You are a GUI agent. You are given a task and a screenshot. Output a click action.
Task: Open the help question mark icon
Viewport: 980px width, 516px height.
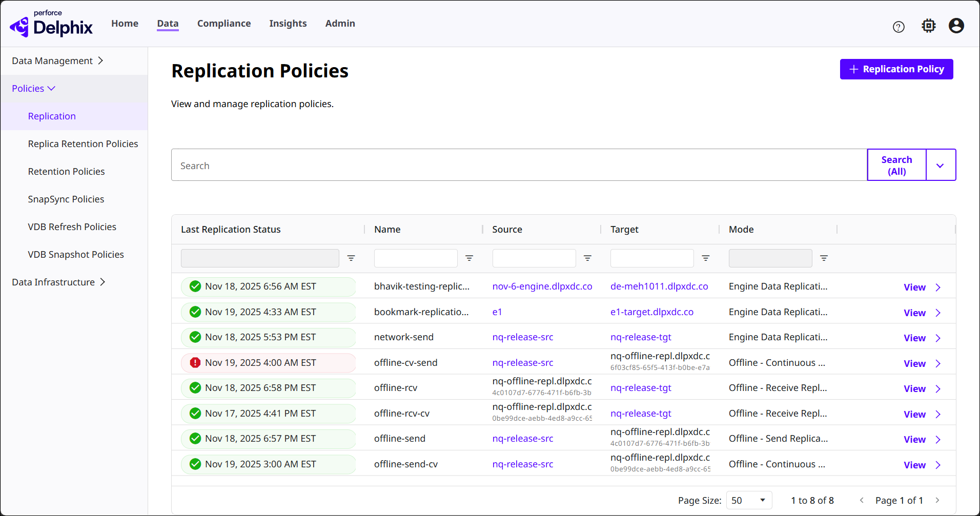click(x=898, y=27)
